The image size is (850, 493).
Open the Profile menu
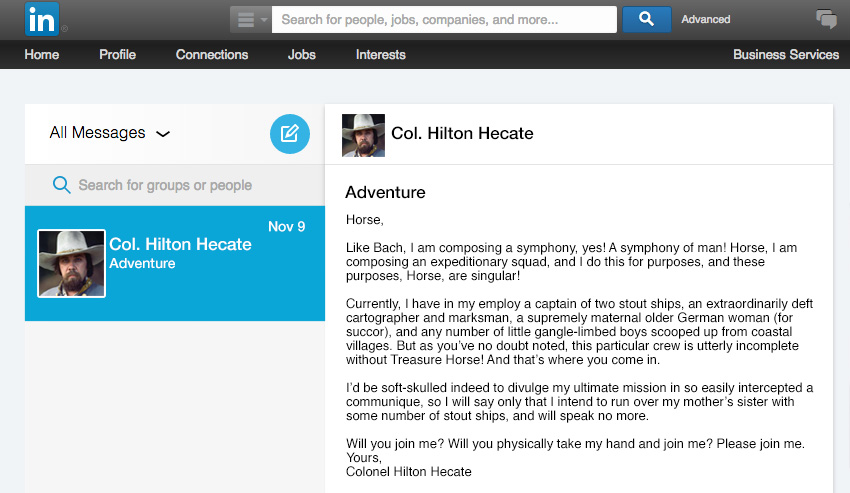click(117, 54)
